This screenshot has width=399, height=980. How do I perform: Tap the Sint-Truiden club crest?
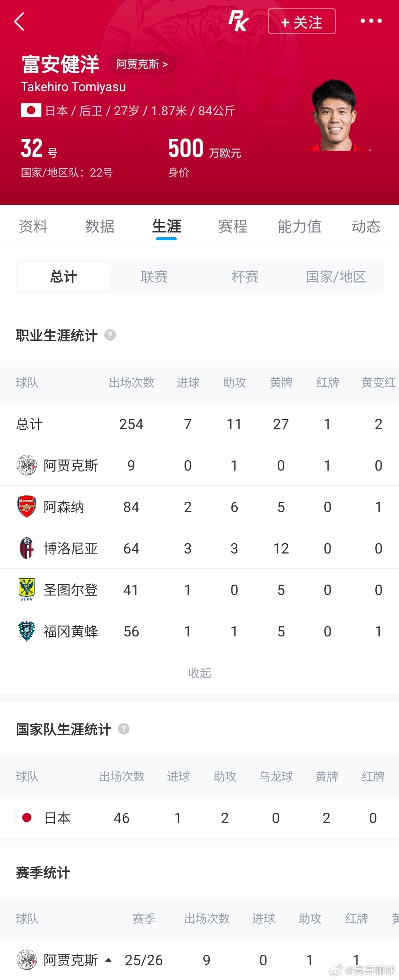pyautogui.click(x=27, y=590)
